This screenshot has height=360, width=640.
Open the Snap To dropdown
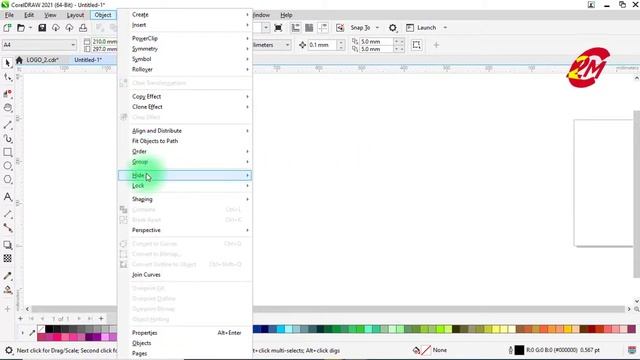[x=377, y=28]
